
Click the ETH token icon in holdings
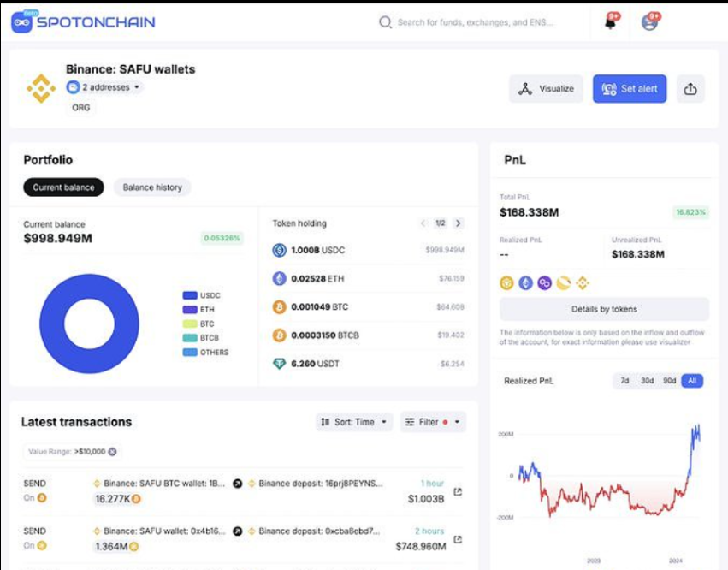point(279,279)
